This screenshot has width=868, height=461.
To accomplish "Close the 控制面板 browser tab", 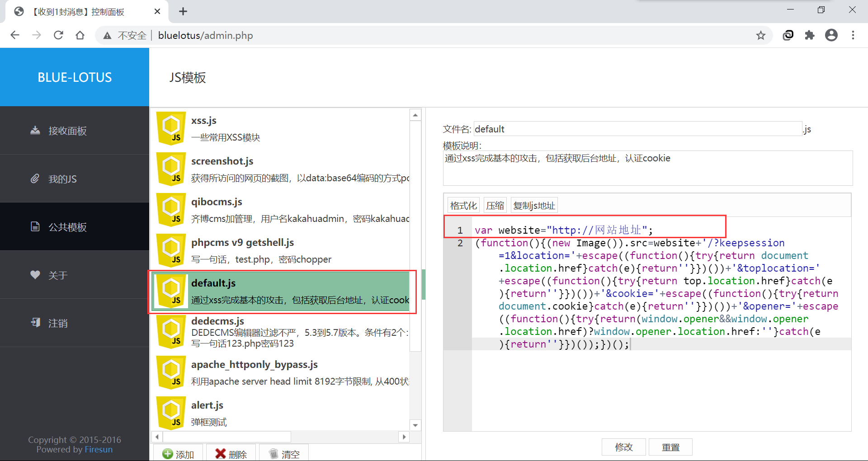I will point(157,12).
